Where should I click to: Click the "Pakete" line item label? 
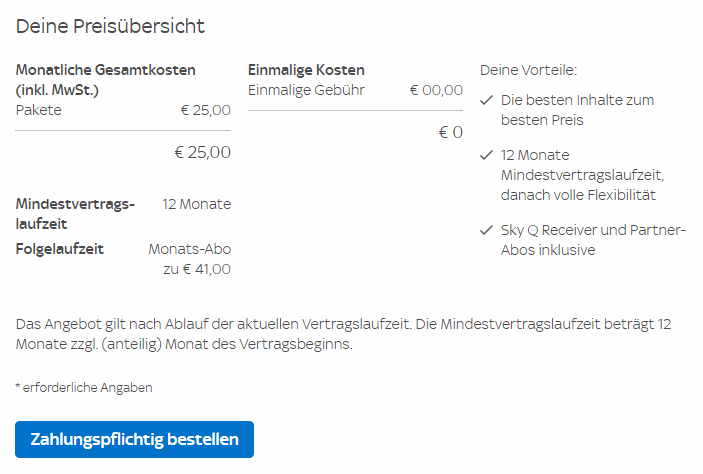pyautogui.click(x=39, y=110)
